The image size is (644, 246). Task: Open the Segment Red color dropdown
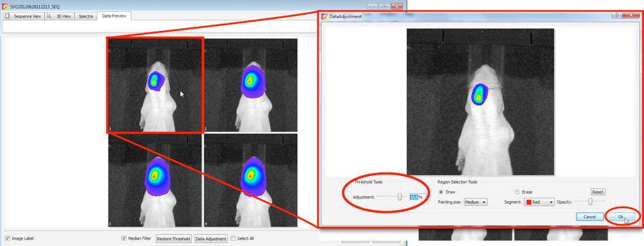click(x=539, y=202)
